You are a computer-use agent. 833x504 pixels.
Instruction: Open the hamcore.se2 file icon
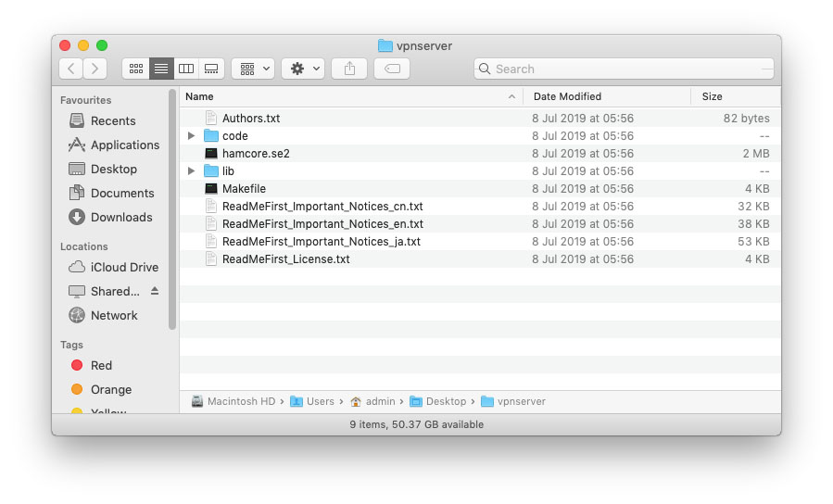(x=211, y=154)
